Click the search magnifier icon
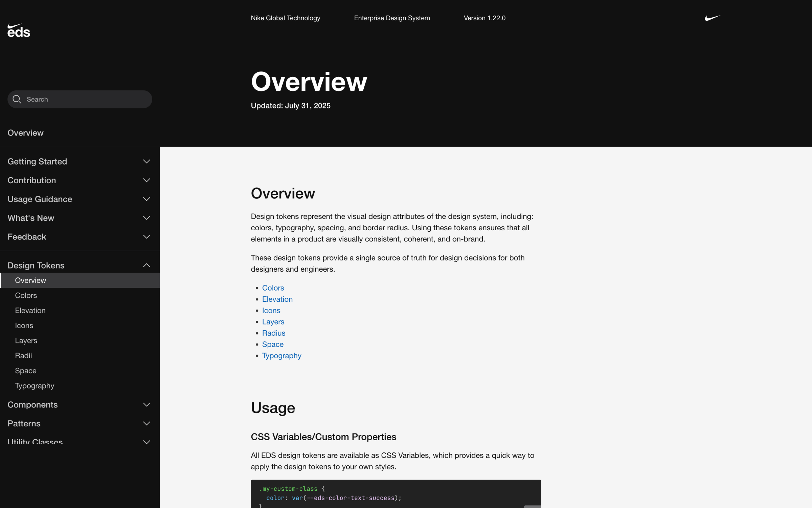Viewport: 812px width, 508px height. point(17,99)
